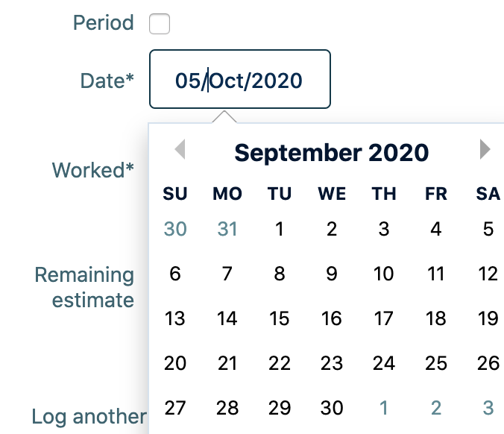This screenshot has height=434, width=504.
Task: Pick September 12 on the calendar
Action: pos(488,274)
